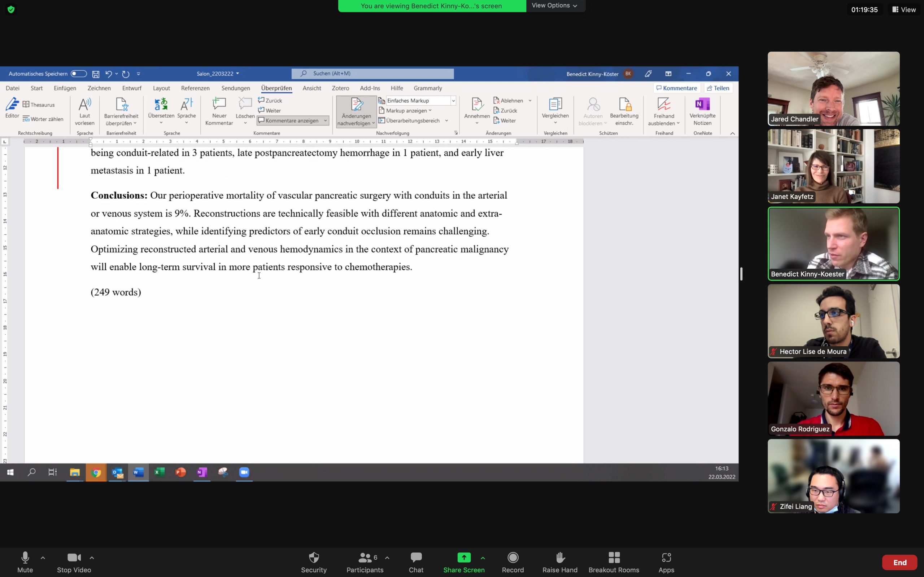Viewport: 924px width, 577px height.
Task: Toggle Änderungen nachverfolgen tracking
Action: pyautogui.click(x=356, y=105)
